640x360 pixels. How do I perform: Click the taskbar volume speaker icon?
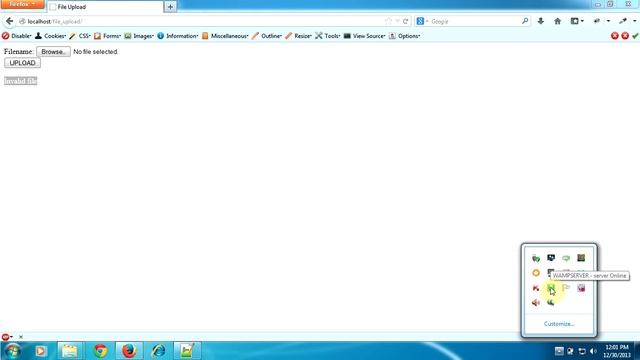click(593, 351)
